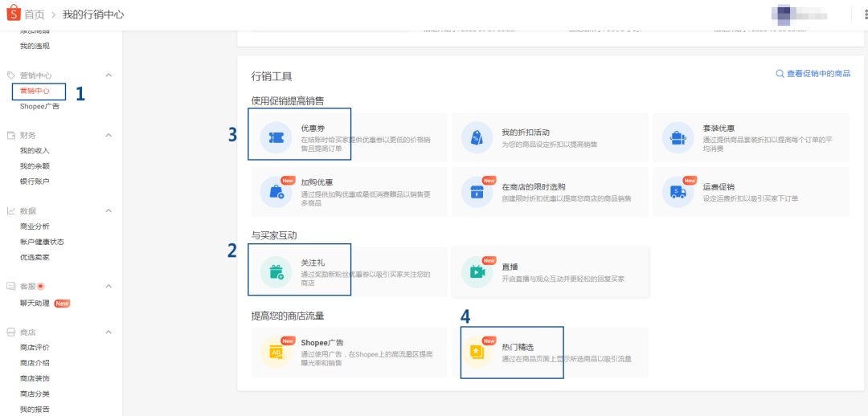Open 热门精选 top picks star icon
The width and height of the screenshot is (868, 416).
(x=477, y=352)
